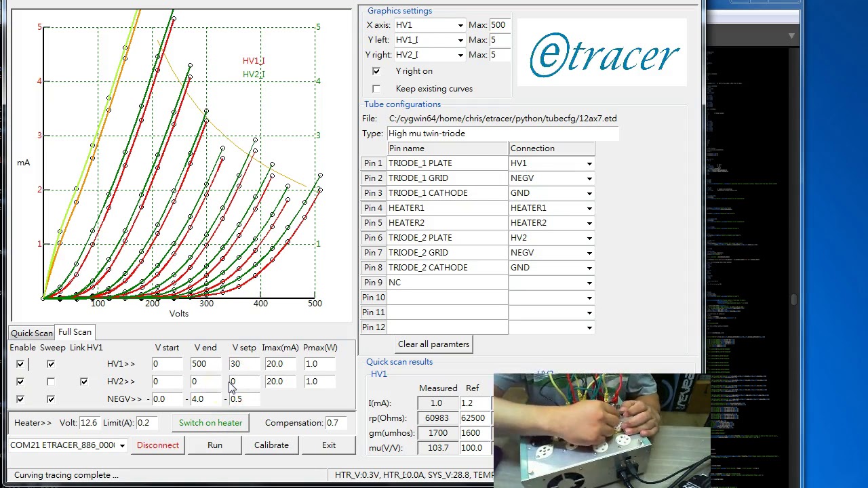The height and width of the screenshot is (488, 868).
Task: Click the Heater Volt field showing 12.6
Action: [89, 423]
